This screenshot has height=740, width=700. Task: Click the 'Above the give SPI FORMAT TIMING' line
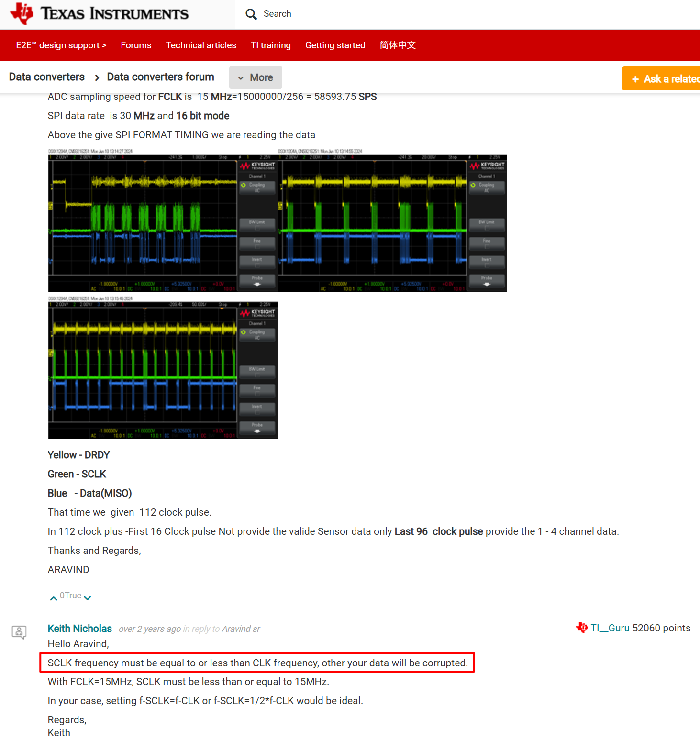pos(182,135)
